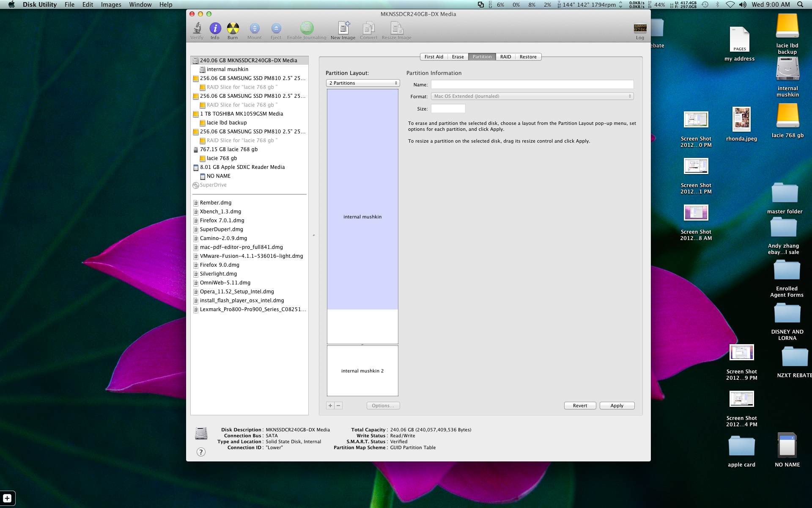Screen dimensions: 812x508
Task: Click the Revert button
Action: (580, 406)
